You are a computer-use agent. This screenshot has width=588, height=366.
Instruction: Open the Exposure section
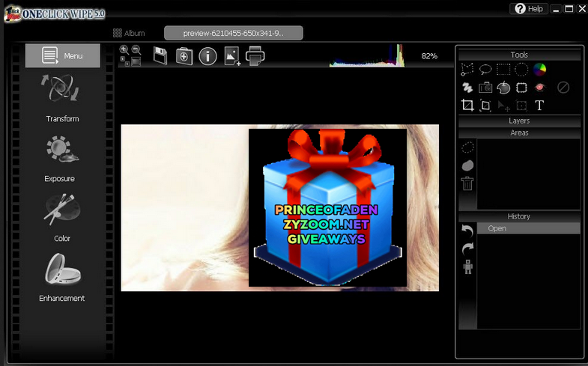click(x=60, y=159)
